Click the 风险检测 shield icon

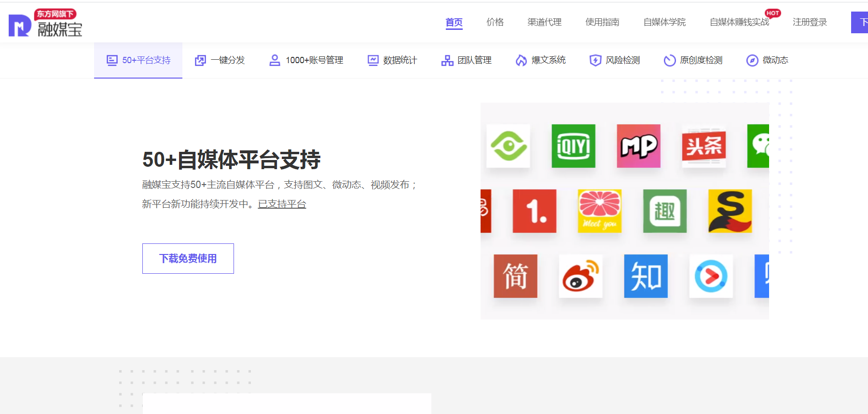coord(595,60)
